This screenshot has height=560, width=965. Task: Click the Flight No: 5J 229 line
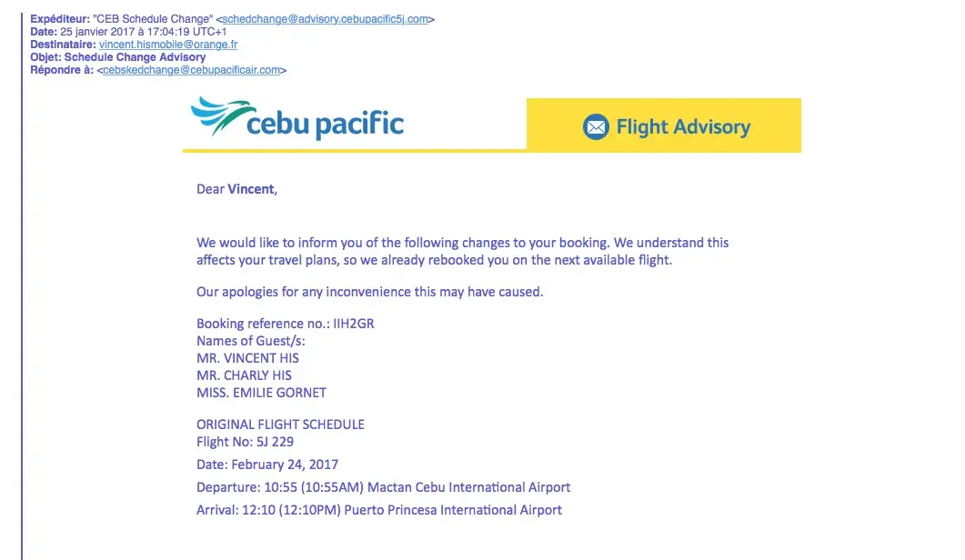pos(245,443)
